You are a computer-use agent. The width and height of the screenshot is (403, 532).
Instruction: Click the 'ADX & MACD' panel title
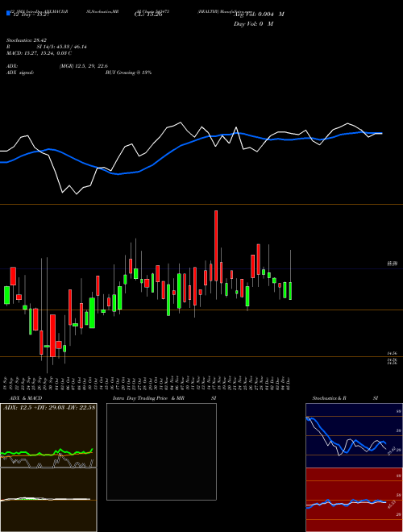pyautogui.click(x=26, y=398)
